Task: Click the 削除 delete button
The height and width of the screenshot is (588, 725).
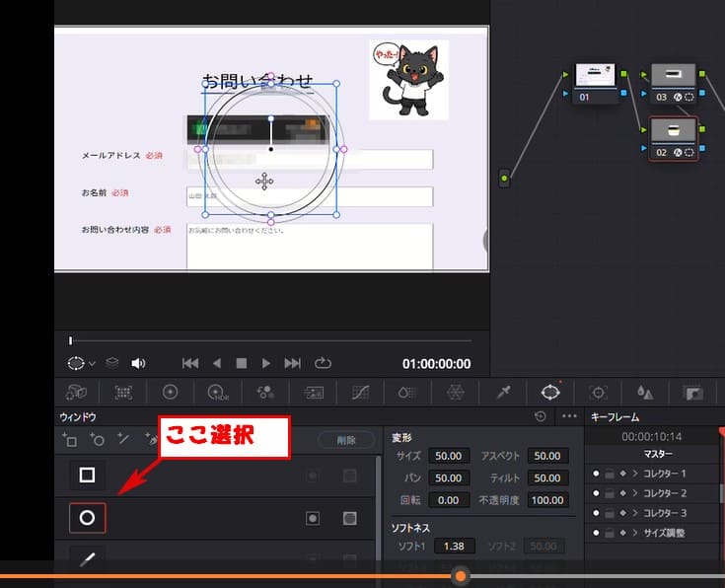Action: pos(345,440)
